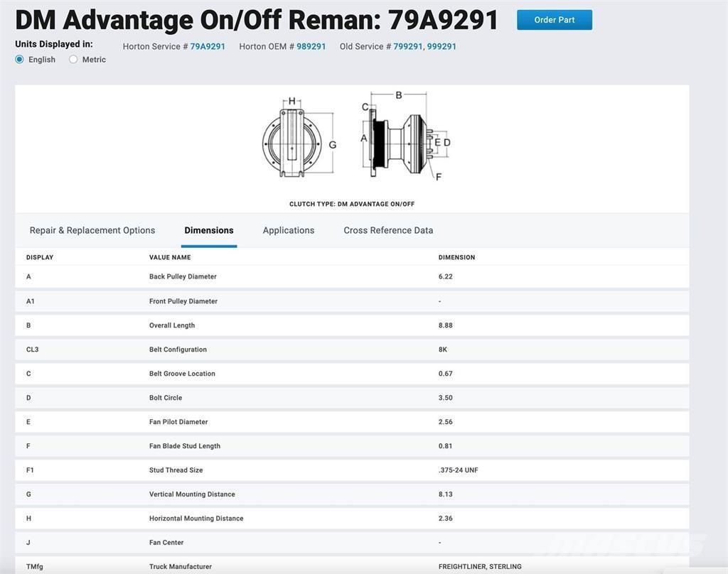The height and width of the screenshot is (574, 728).
Task: Click the front-view clutch diagram with G and H
Action: [x=293, y=139]
